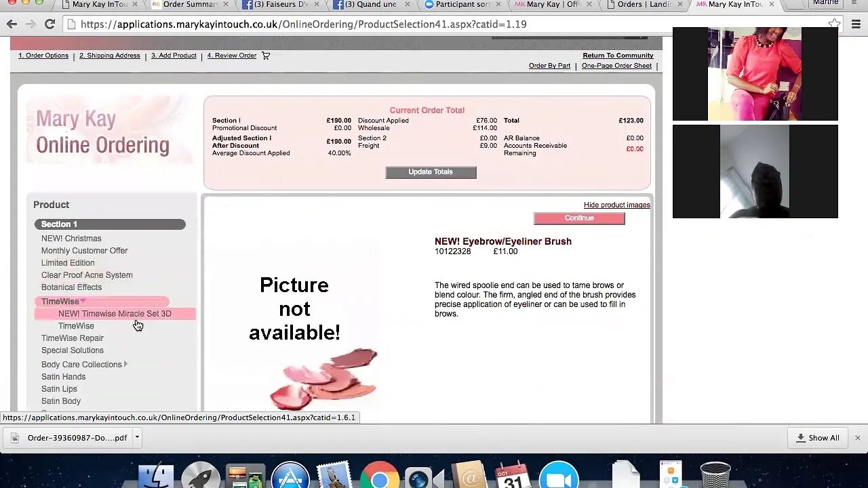Image resolution: width=868 pixels, height=488 pixels.
Task: Select Satin Hands category
Action: coord(63,377)
